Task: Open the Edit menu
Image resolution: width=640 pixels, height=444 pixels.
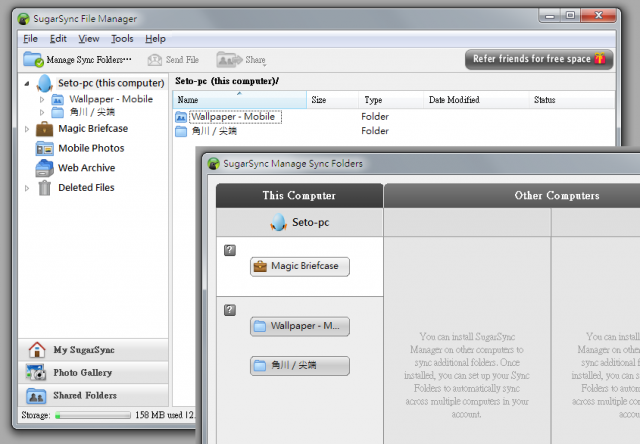Action: tap(58, 39)
